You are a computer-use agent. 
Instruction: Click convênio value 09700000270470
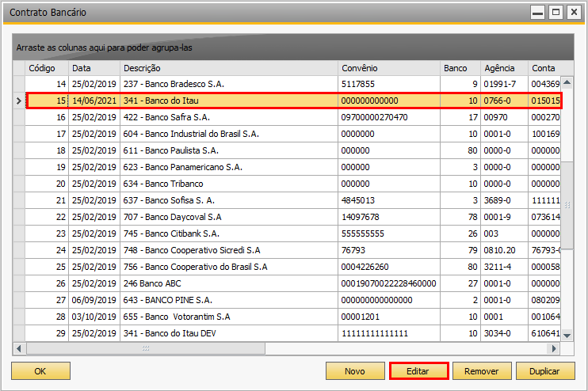tap(389, 117)
